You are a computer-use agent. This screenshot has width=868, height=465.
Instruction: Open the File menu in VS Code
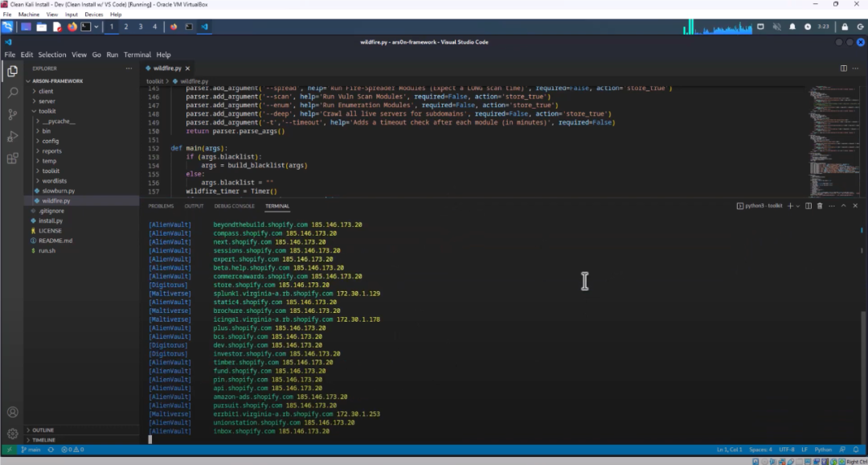(10, 55)
